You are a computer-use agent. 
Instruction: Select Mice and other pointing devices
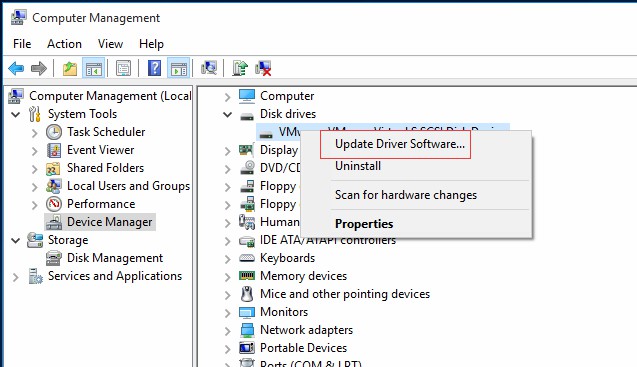tap(345, 294)
